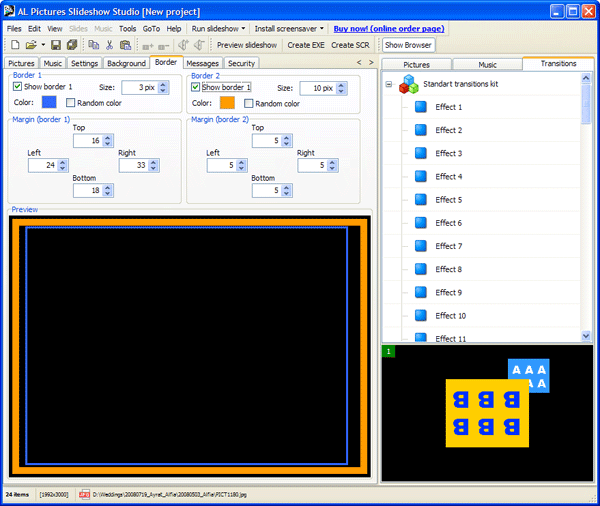Click the blue icon of Effect 8
Viewport: 600px width, 506px height.
click(421, 269)
